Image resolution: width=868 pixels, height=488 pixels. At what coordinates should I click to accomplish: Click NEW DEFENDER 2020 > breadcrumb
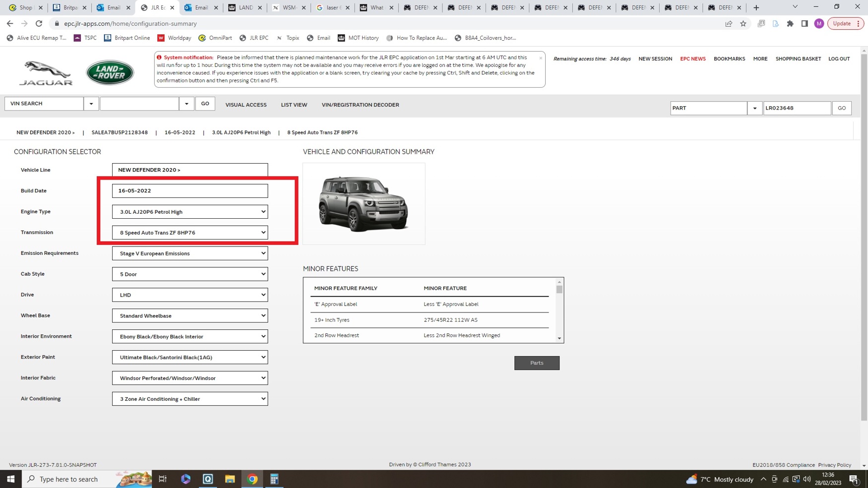[46, 132]
